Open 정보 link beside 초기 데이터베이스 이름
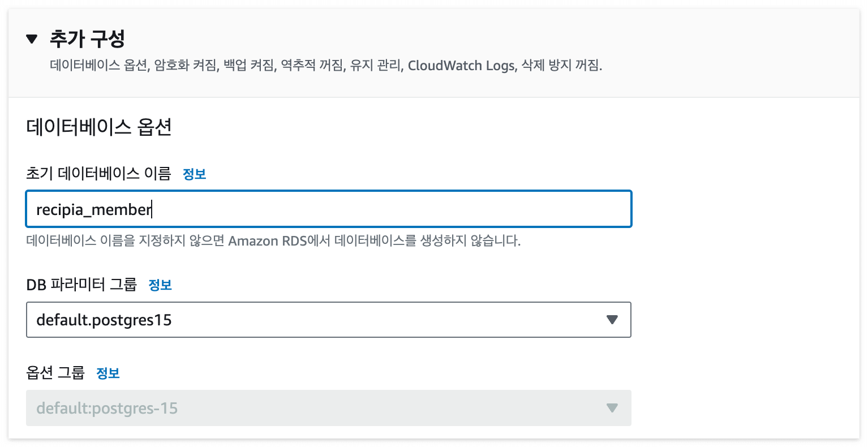 click(x=194, y=174)
